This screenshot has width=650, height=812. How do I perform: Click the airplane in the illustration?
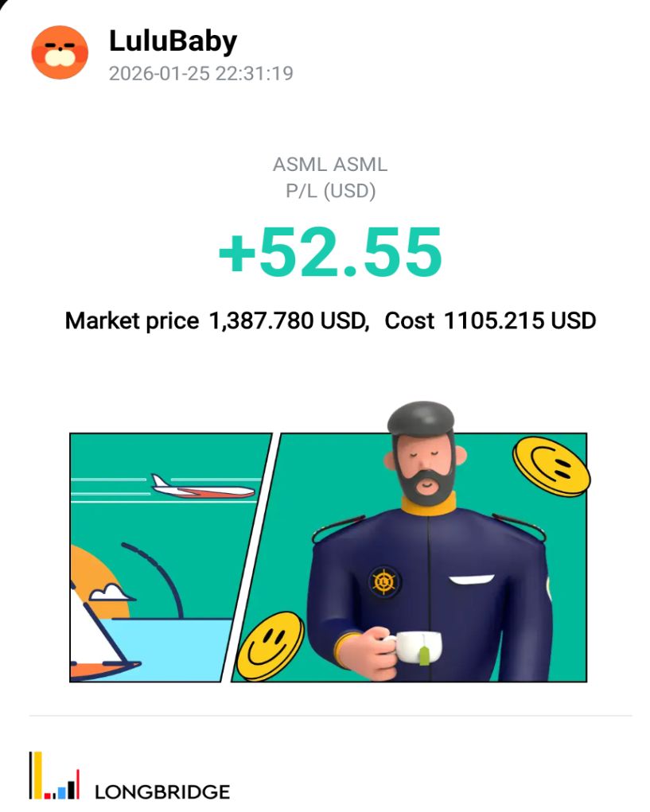(x=202, y=487)
